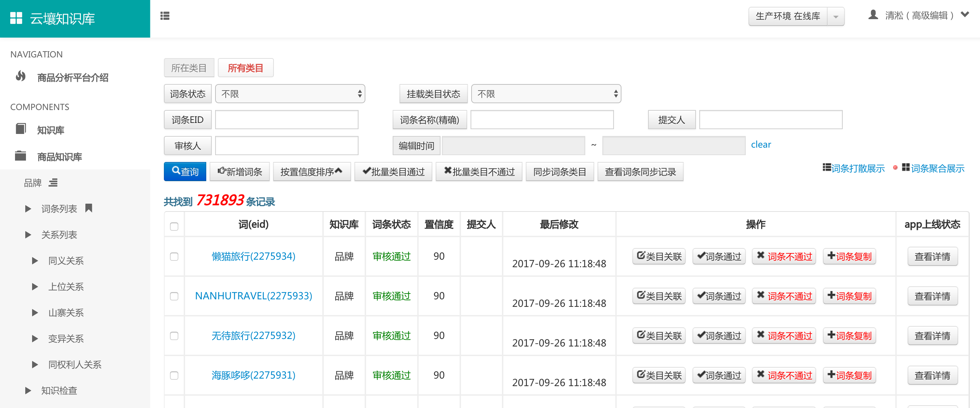Focus the 词条名称(精确) input field
Image resolution: width=980 pixels, height=408 pixels.
coord(542,120)
